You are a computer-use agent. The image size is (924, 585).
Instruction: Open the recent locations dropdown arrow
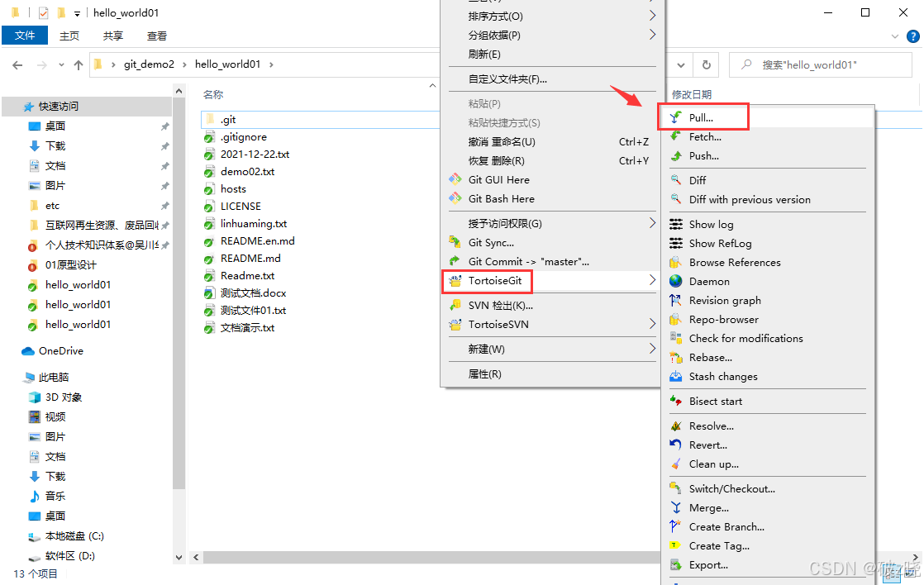click(x=61, y=64)
